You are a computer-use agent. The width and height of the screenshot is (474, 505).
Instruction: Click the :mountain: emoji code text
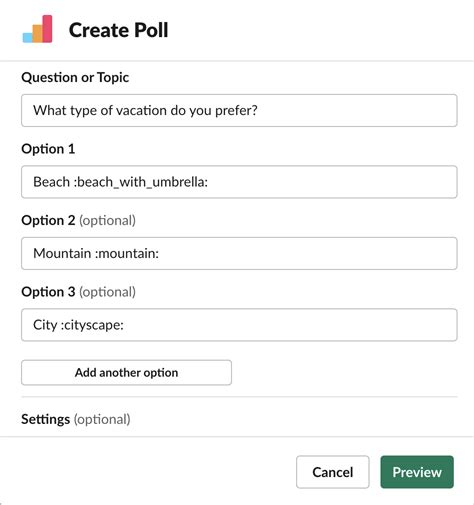tap(127, 253)
